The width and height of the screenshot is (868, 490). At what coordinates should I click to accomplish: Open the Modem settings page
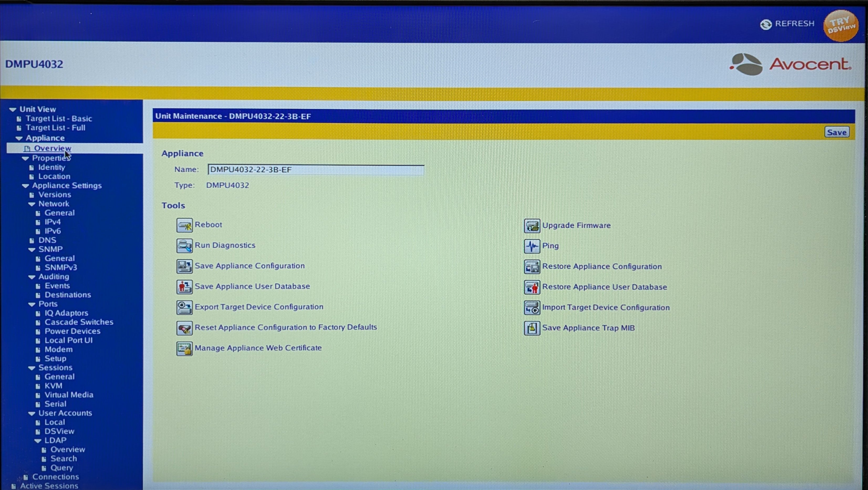[59, 349]
